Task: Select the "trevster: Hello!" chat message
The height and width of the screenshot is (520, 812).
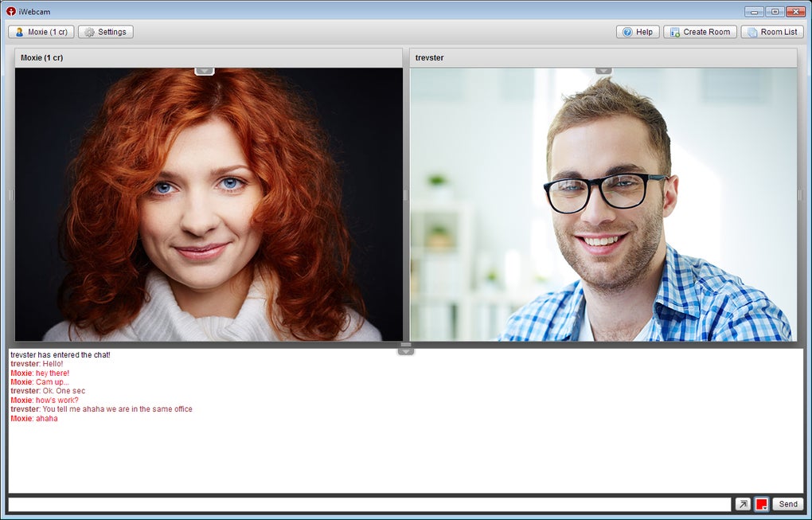Action: 37,364
